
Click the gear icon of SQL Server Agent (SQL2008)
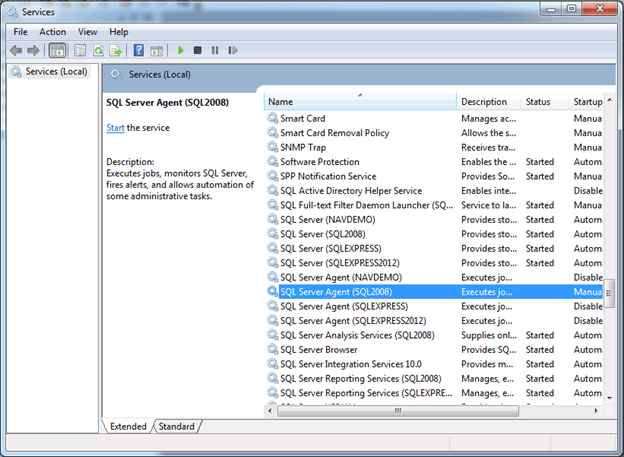click(273, 292)
